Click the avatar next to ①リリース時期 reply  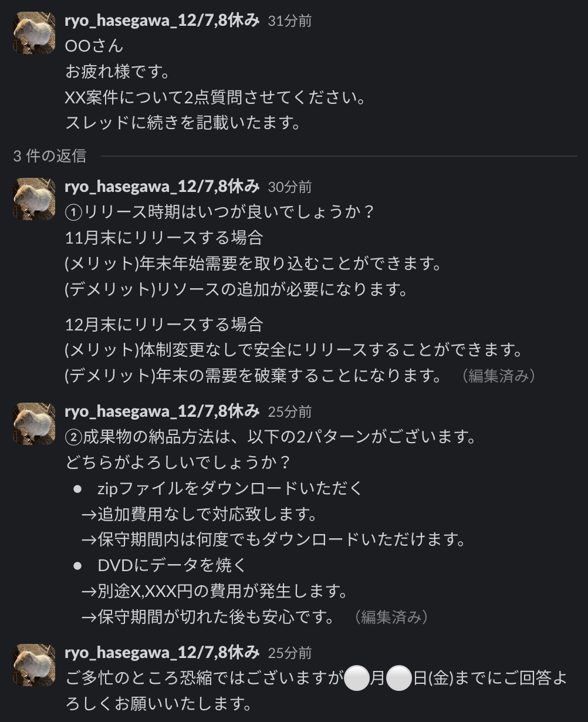click(33, 197)
